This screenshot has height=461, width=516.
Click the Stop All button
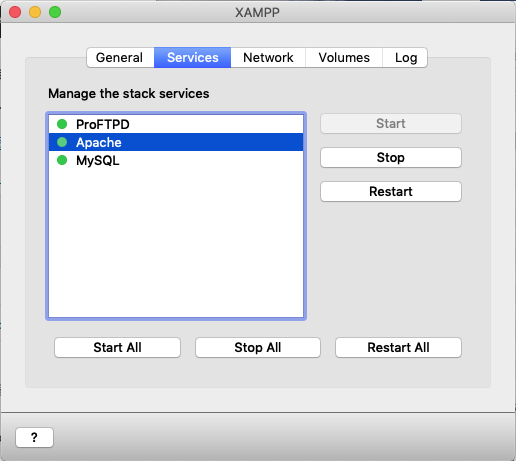click(x=258, y=347)
